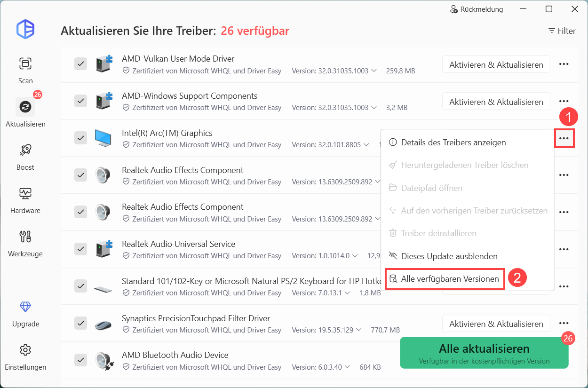The image size is (588, 388).
Task: Click Aktivieren & Aktualisieren for AMD-Windows Support Components
Action: pos(496,102)
